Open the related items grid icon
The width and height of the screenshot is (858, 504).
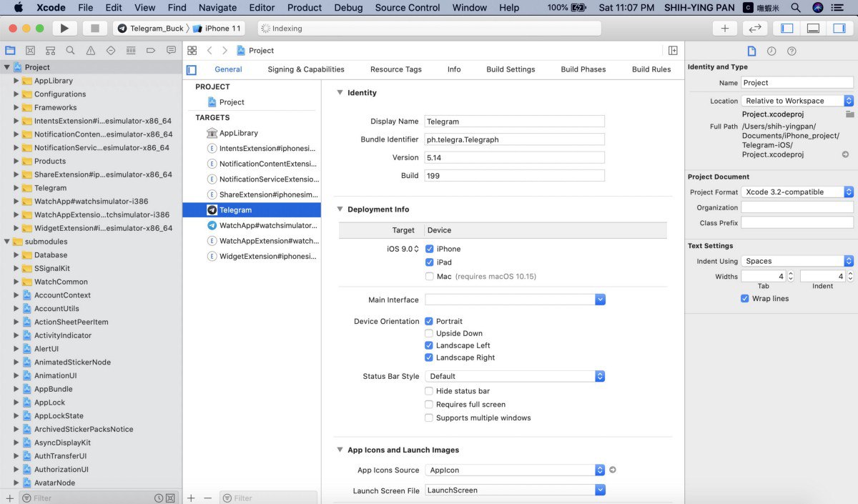[192, 51]
